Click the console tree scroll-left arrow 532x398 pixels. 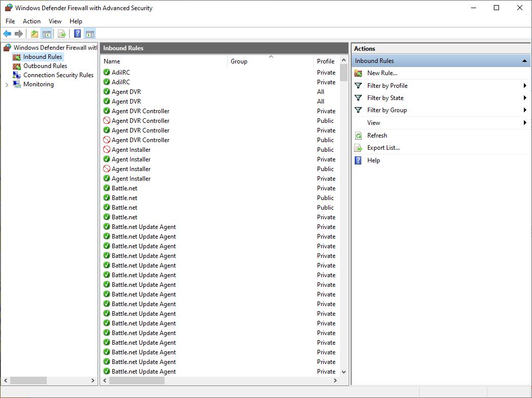6,381
